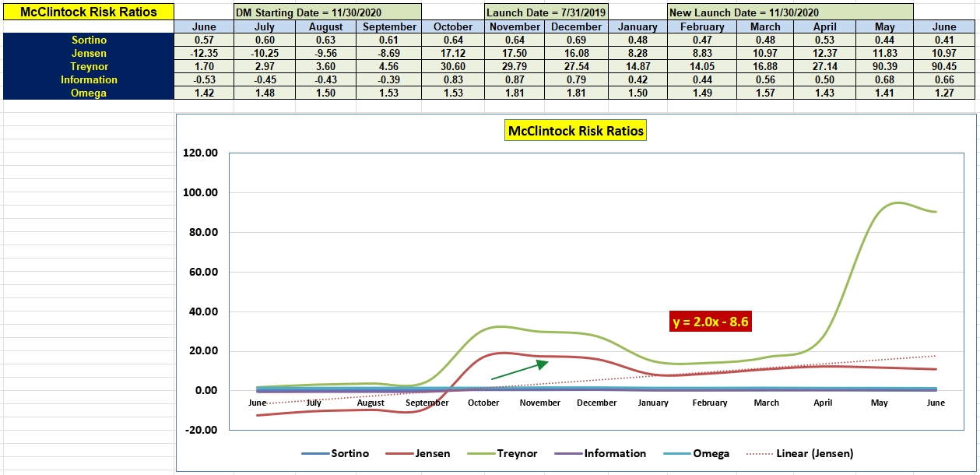Select the yellow McClintock Risk Ratios header cell
The height and width of the screenshot is (475, 980).
(88, 12)
